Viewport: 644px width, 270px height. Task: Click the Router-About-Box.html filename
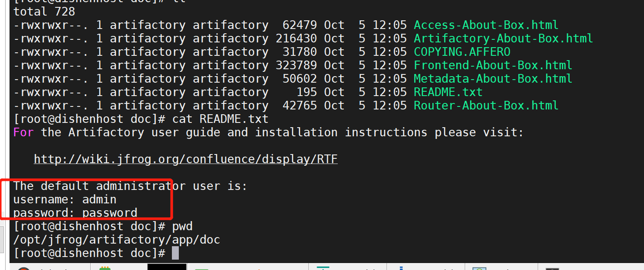pyautogui.click(x=486, y=106)
